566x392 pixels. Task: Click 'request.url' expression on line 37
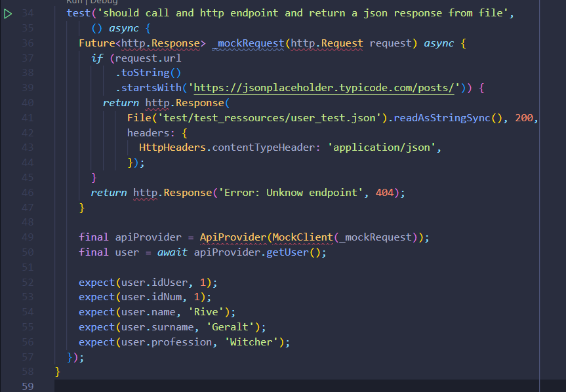[148, 58]
